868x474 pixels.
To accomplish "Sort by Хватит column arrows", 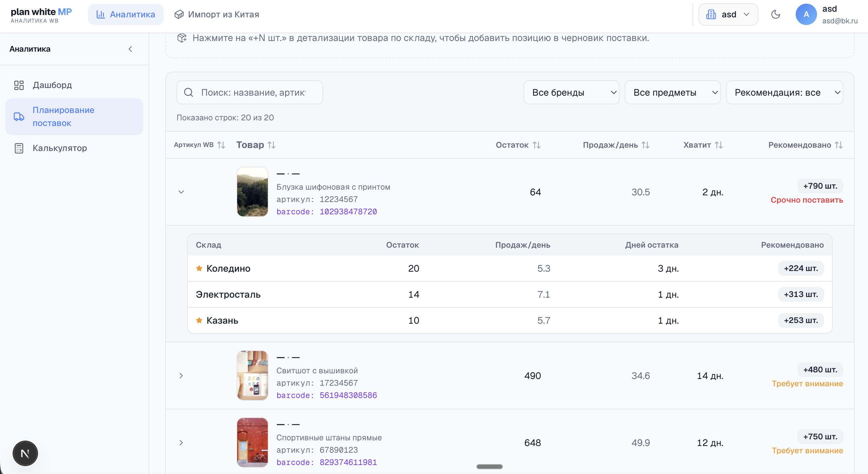I will click(719, 145).
